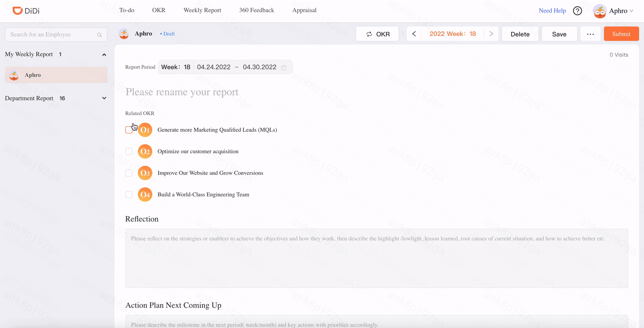Go to next week arrow
This screenshot has height=328, width=644.
tap(491, 34)
